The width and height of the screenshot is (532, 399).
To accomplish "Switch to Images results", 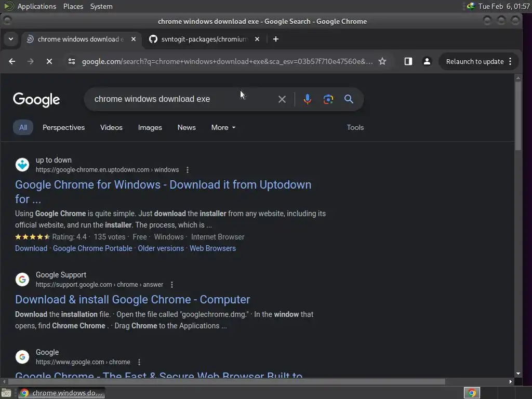I will (x=150, y=128).
